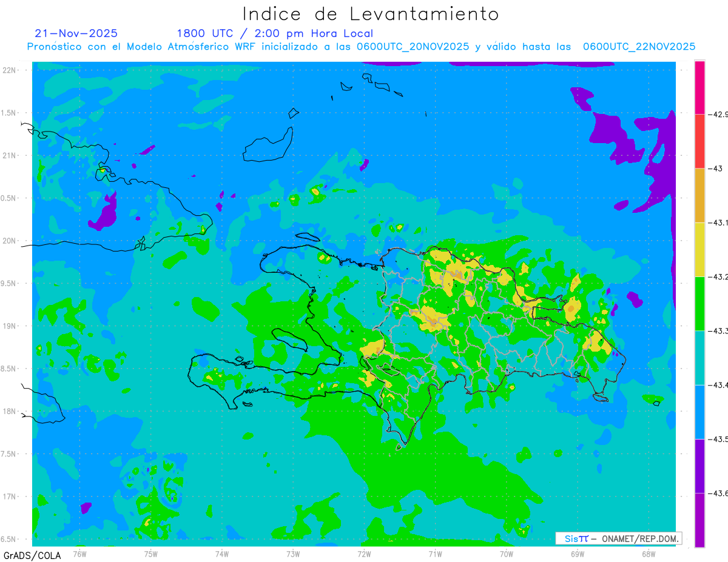
Task: Click the '69W' longitude axis label
Action: tap(578, 554)
